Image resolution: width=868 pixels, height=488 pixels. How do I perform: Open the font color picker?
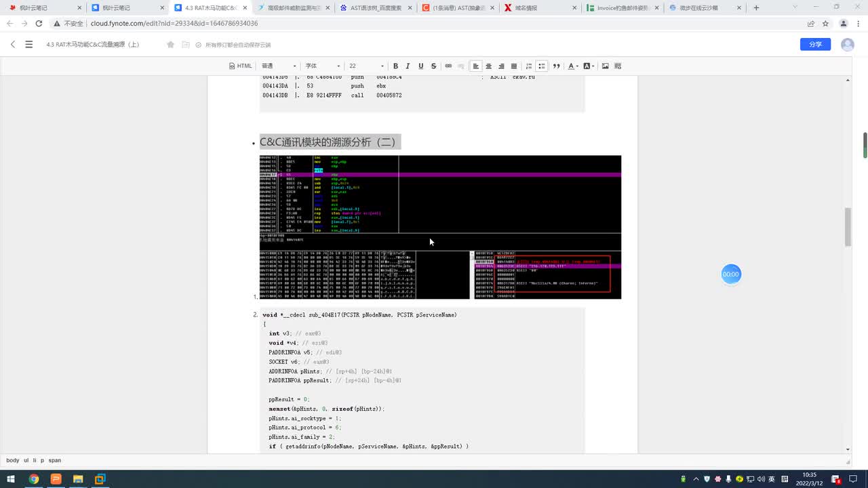point(573,66)
